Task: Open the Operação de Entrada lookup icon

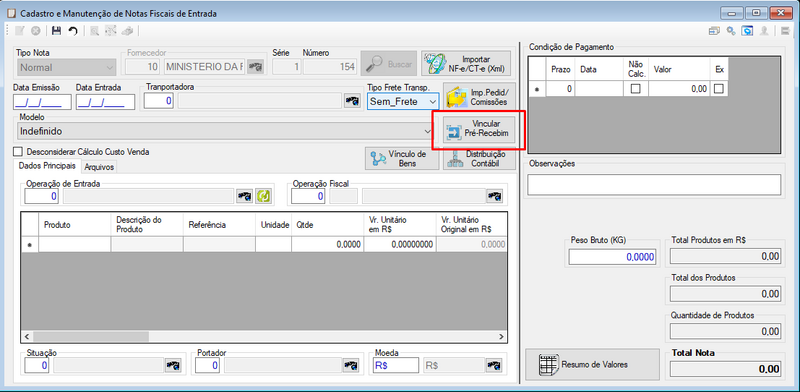Action: (x=244, y=196)
